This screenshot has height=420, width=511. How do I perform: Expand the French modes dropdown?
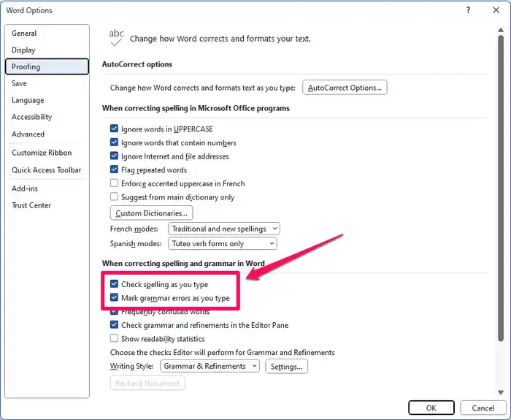223,229
